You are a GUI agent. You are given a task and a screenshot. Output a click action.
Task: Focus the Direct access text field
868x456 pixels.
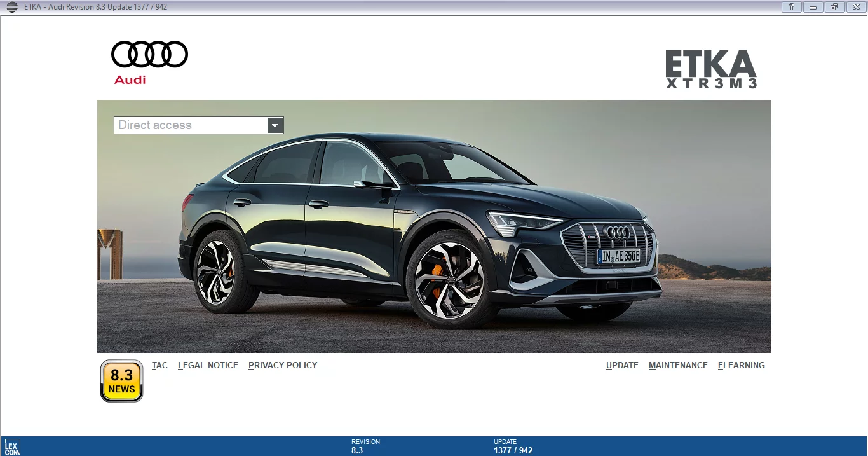pos(191,125)
